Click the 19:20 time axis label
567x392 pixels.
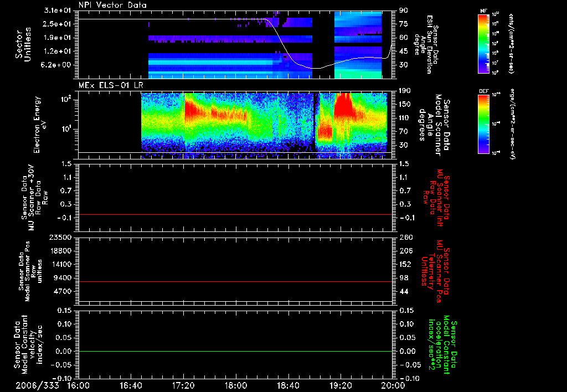point(341,385)
